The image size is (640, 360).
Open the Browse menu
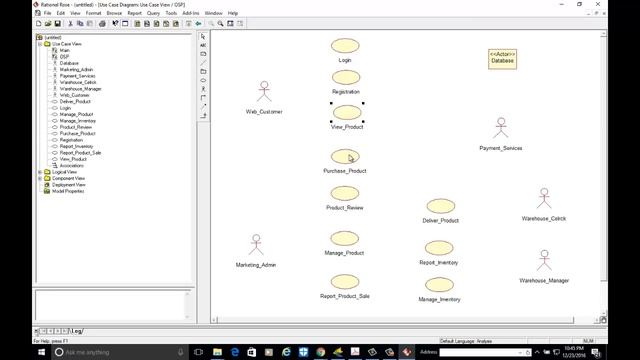pos(114,13)
